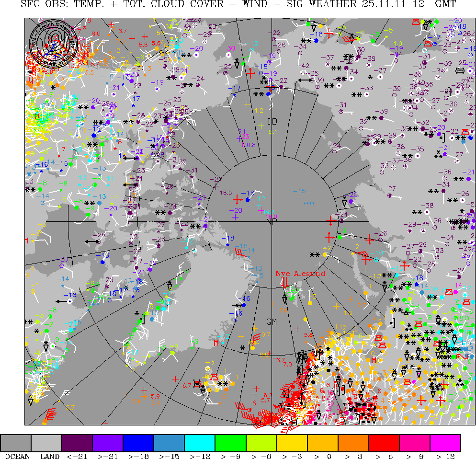
Task: Click the ID dateline label on the map
Action: click(x=272, y=121)
